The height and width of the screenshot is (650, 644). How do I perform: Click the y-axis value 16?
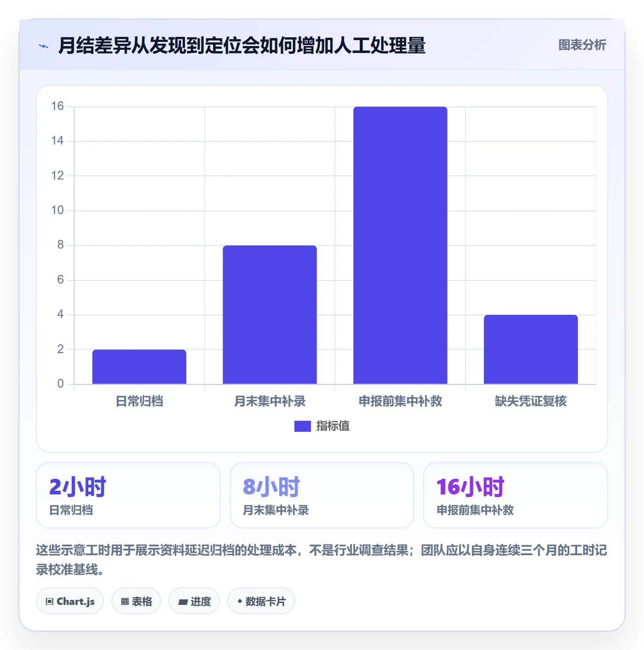click(x=57, y=106)
